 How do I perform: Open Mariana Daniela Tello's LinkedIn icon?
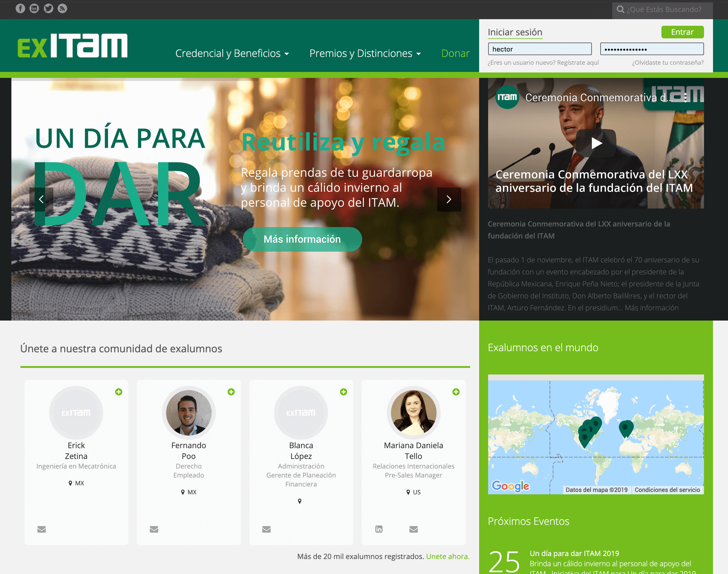tap(379, 529)
